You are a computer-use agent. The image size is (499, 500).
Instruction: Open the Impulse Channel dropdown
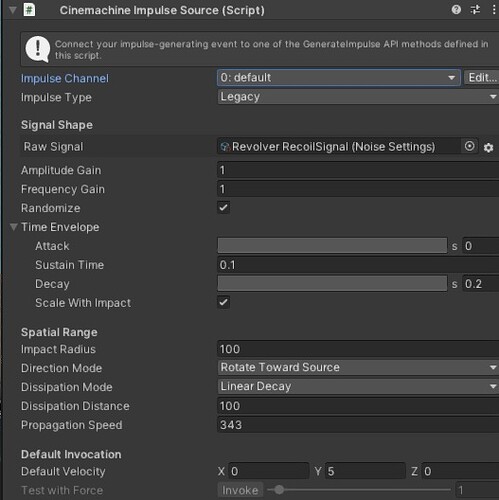(339, 78)
